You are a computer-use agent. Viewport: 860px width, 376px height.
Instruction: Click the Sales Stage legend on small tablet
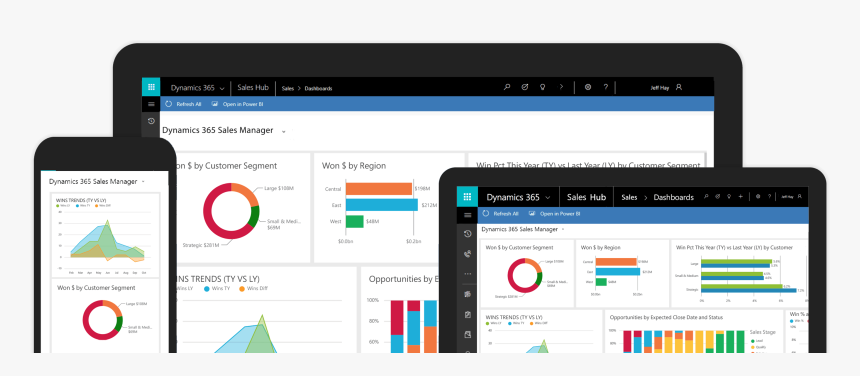(762, 332)
